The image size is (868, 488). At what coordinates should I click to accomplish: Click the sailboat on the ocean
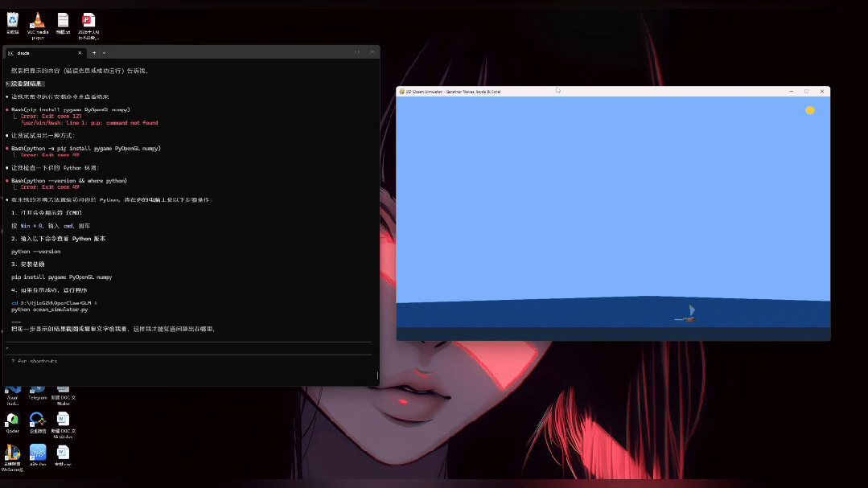[686, 314]
